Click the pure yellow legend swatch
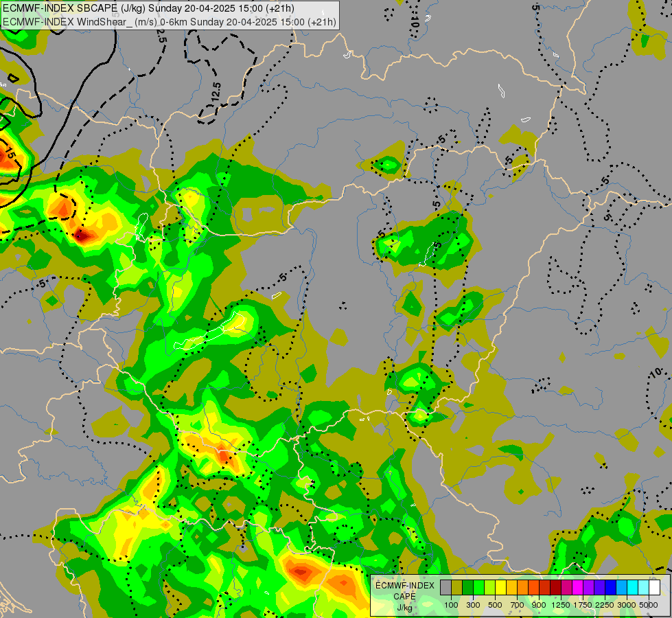672x618 pixels. (x=500, y=588)
